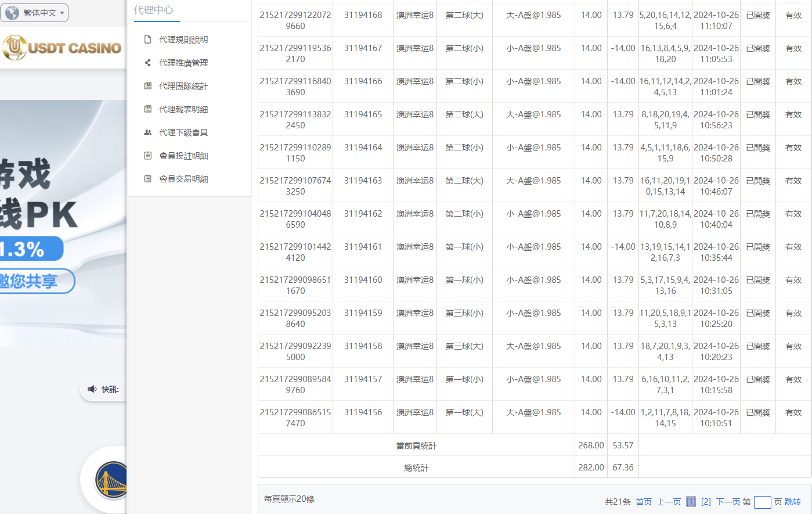
Task: Click the 會員交易明細 list icon
Action: (148, 178)
